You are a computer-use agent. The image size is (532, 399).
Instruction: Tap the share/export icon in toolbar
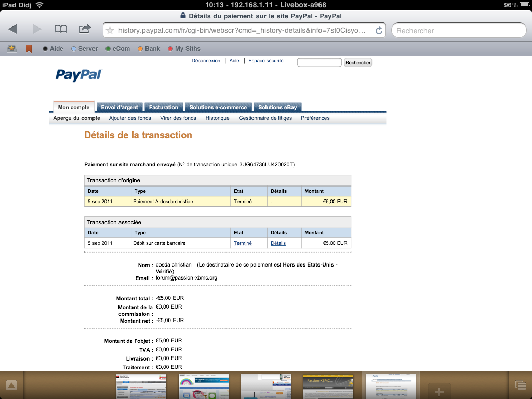point(85,29)
